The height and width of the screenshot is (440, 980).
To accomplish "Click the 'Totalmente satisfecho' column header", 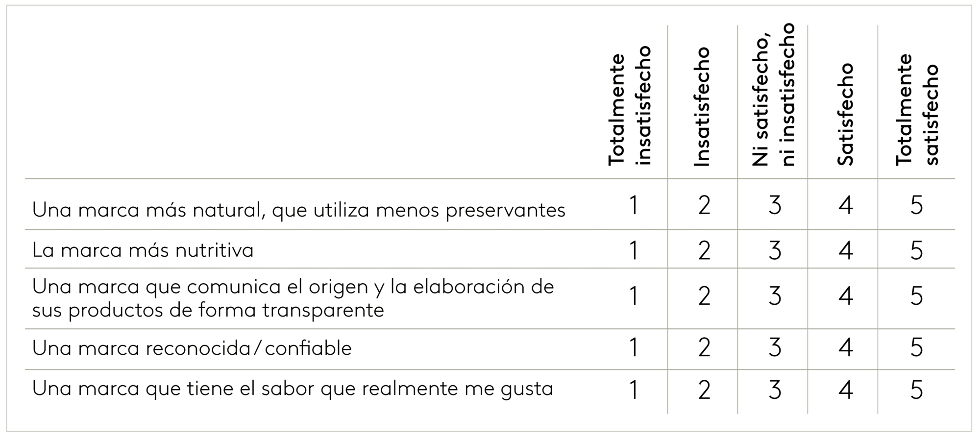I will click(x=917, y=109).
